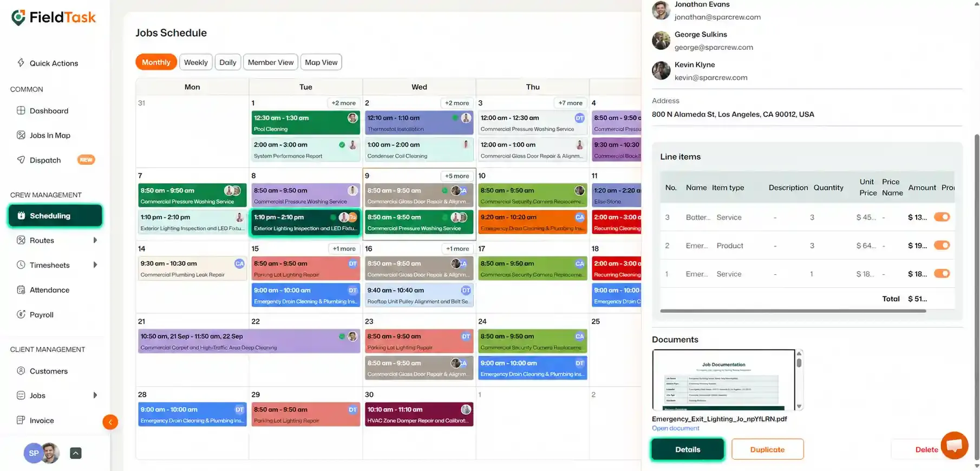Switch to Daily view tab
Viewport: 980px width, 471px height.
click(228, 62)
